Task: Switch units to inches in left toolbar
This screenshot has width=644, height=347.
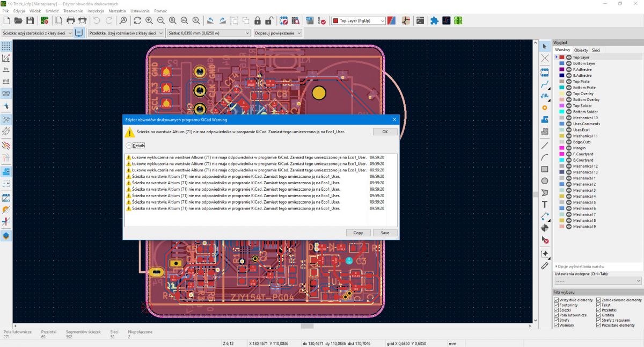Action: click(x=6, y=69)
